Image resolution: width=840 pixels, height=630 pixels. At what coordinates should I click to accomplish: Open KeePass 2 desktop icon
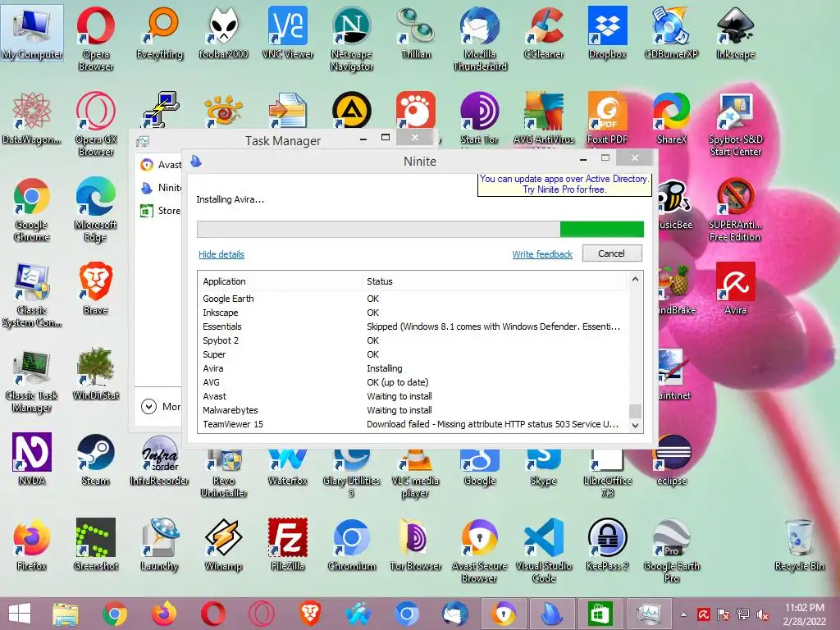608,545
